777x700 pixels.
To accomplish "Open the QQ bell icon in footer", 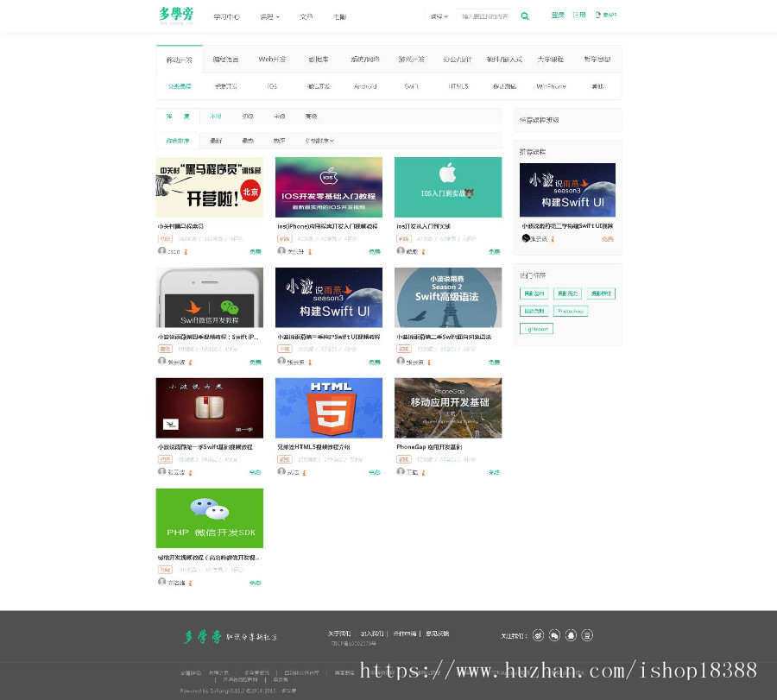I will [x=571, y=635].
